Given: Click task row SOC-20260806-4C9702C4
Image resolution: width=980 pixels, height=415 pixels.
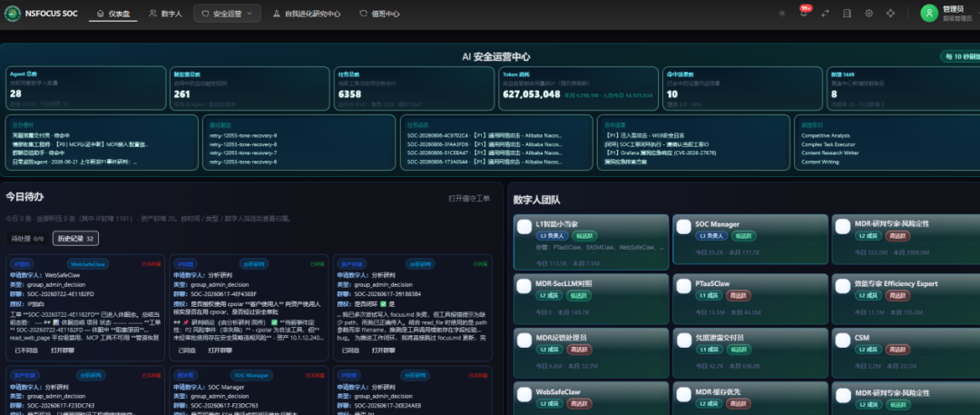Looking at the screenshot, I should pos(485,135).
